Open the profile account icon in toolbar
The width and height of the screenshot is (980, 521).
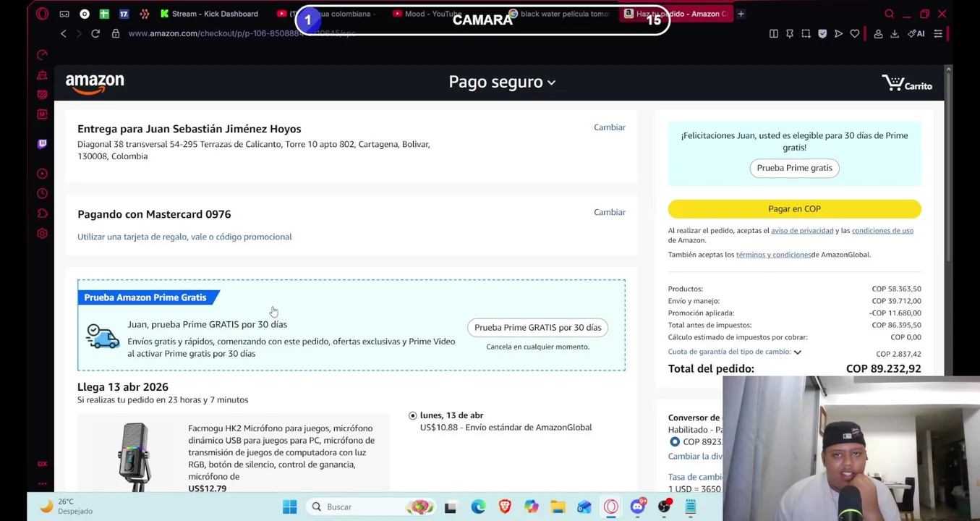pyautogui.click(x=878, y=33)
